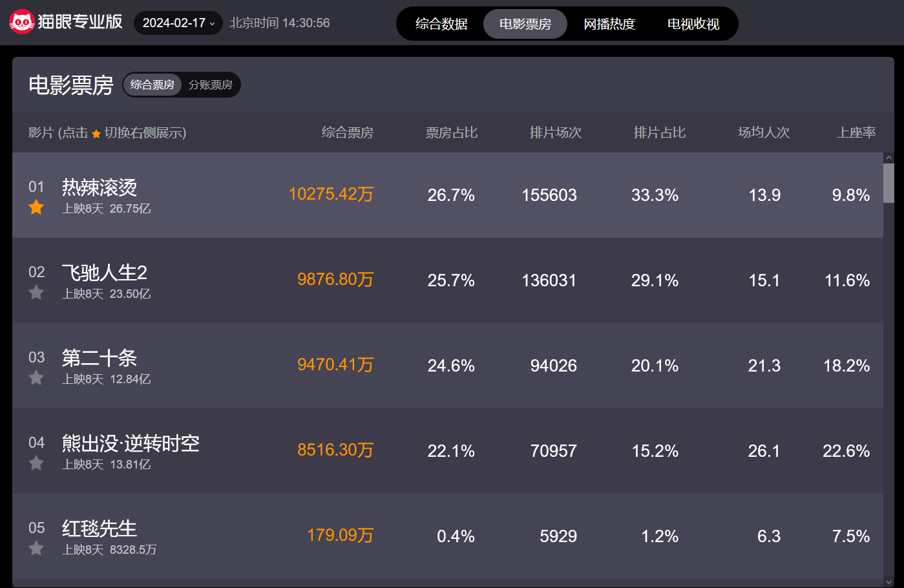The width and height of the screenshot is (904, 588).
Task: Switch to 网播热度 tab
Action: click(x=609, y=24)
